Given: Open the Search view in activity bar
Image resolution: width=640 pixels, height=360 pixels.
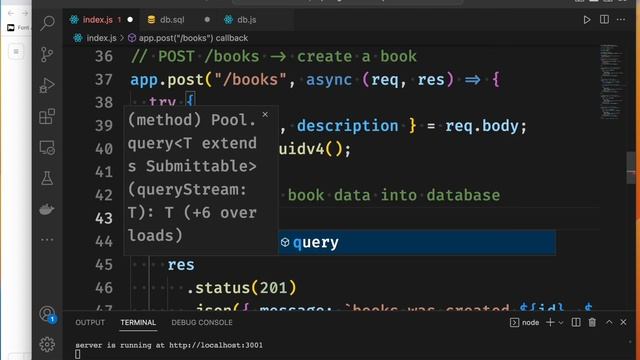Looking at the screenshot, I should 47,23.
